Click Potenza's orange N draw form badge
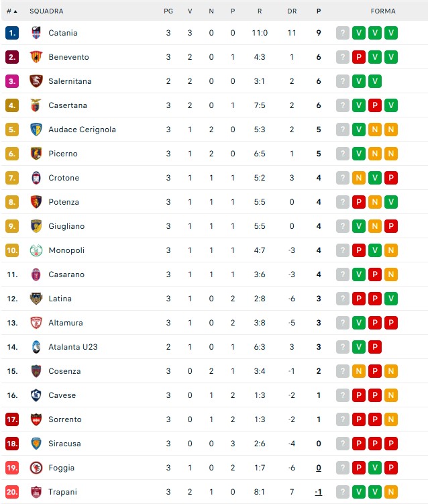 pos(374,202)
